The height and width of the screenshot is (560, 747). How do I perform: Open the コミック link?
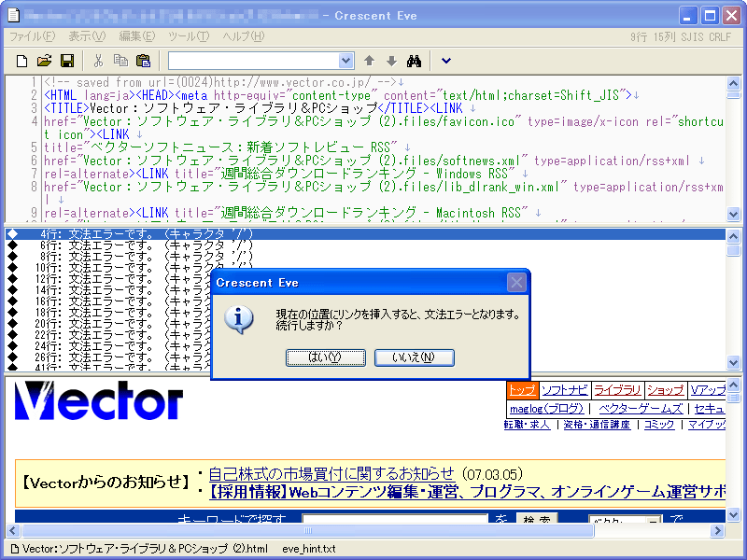pos(659,425)
